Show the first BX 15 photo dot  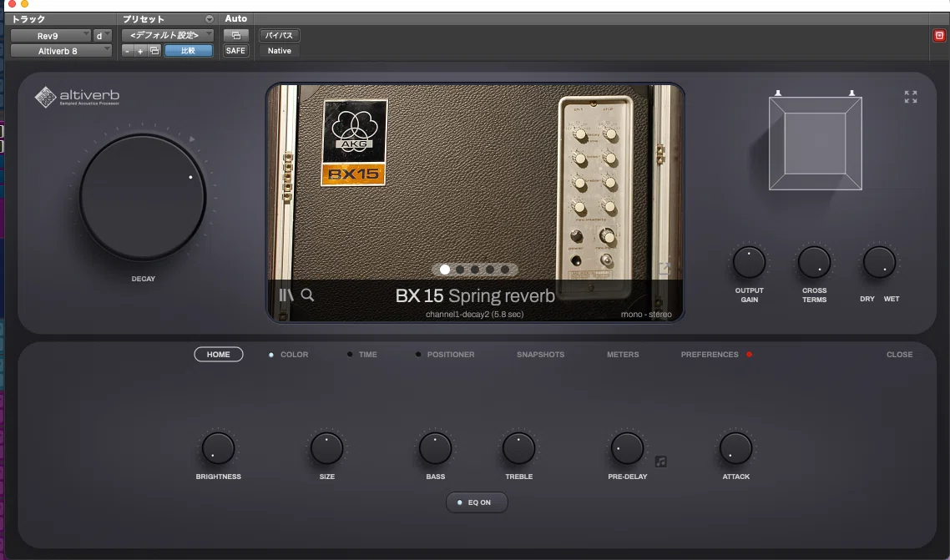(x=445, y=270)
